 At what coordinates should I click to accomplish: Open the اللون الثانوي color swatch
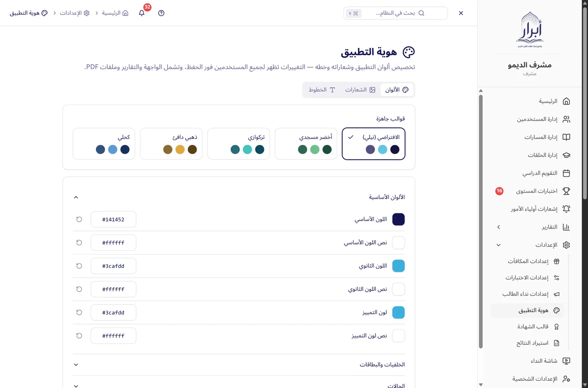coord(399,266)
